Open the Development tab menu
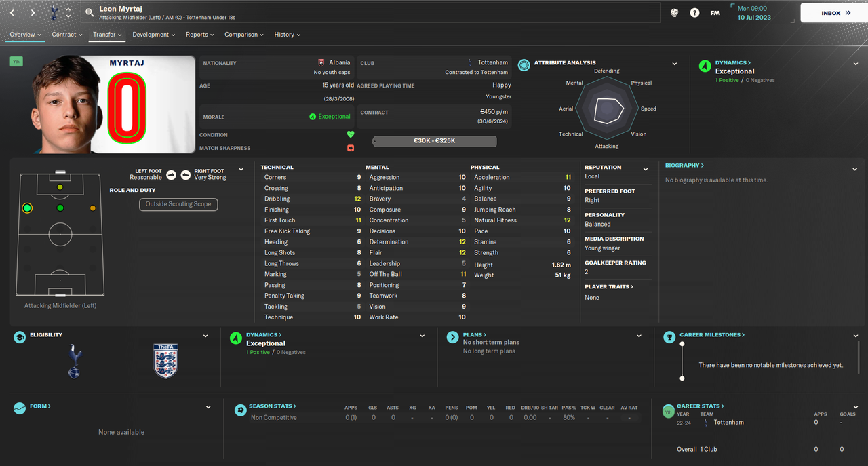 154,35
